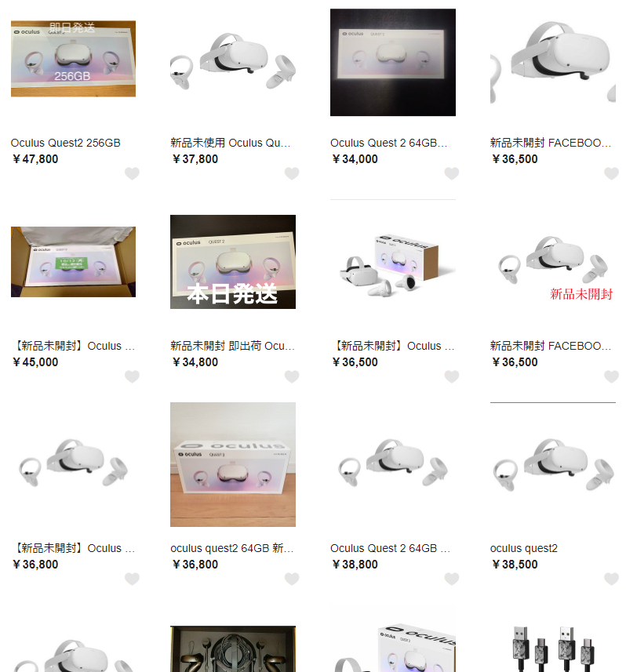The width and height of the screenshot is (626, 672).
Task: Open the Oculus Quest2 256GB title link
Action: [x=66, y=143]
